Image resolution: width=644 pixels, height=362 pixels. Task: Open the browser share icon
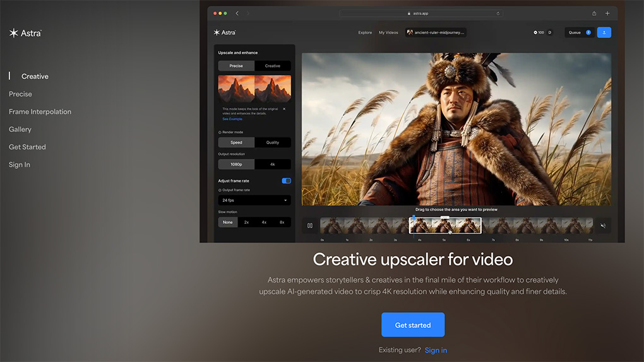click(x=594, y=13)
